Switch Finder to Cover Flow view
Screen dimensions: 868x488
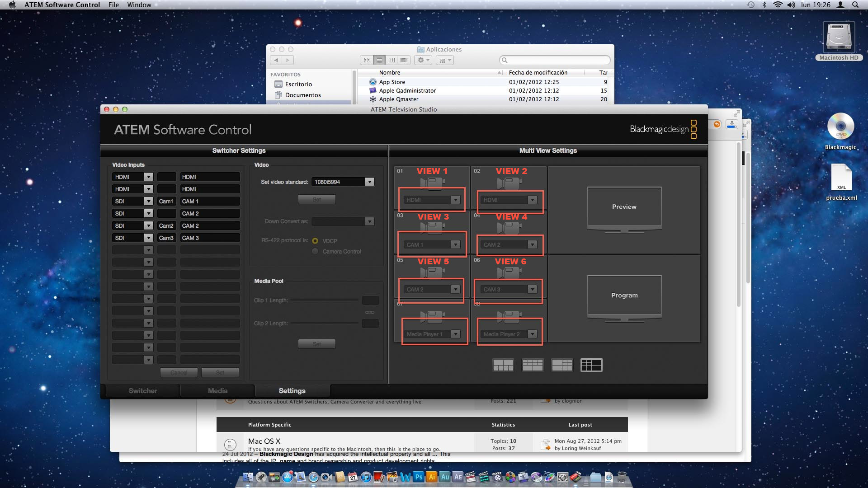pos(404,60)
